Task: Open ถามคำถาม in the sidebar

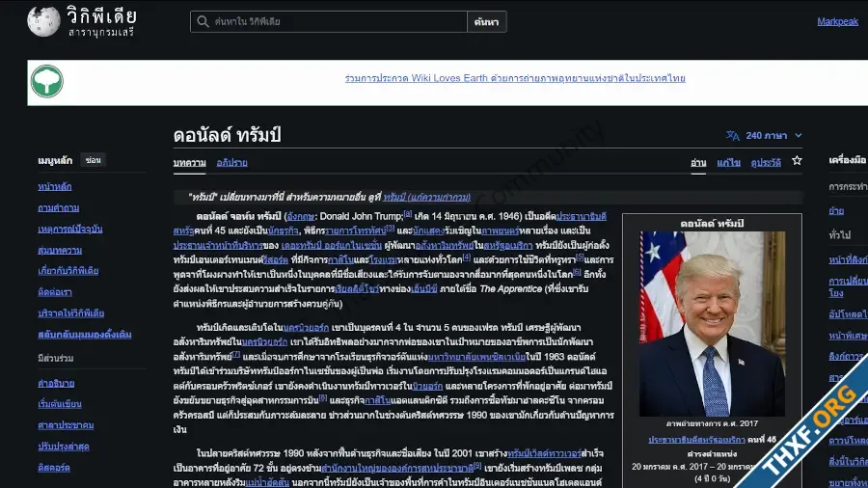Action: (58, 208)
